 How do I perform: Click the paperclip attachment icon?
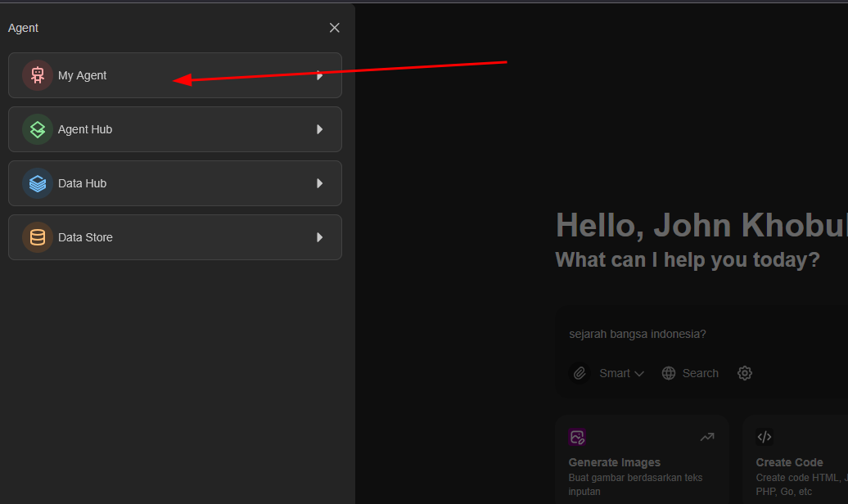[x=580, y=373]
